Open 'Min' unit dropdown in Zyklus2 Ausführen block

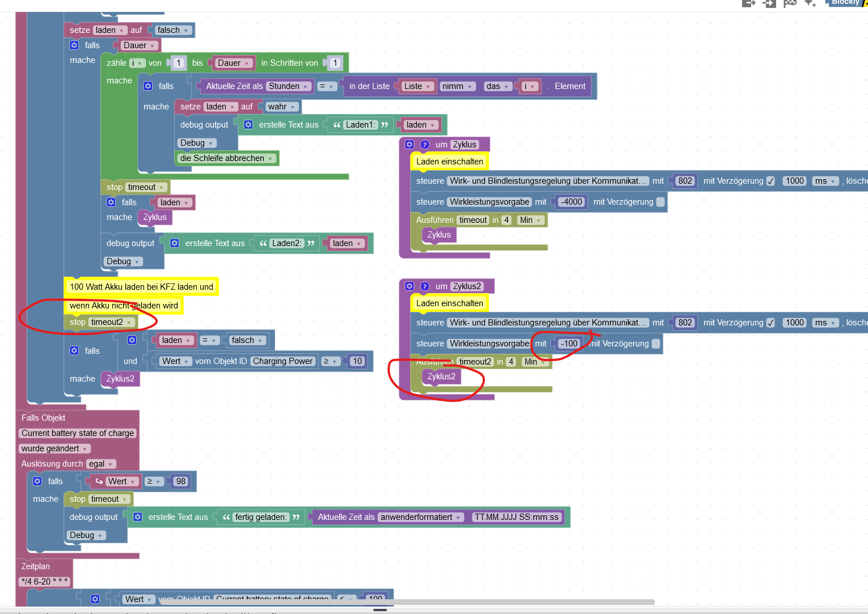[535, 362]
